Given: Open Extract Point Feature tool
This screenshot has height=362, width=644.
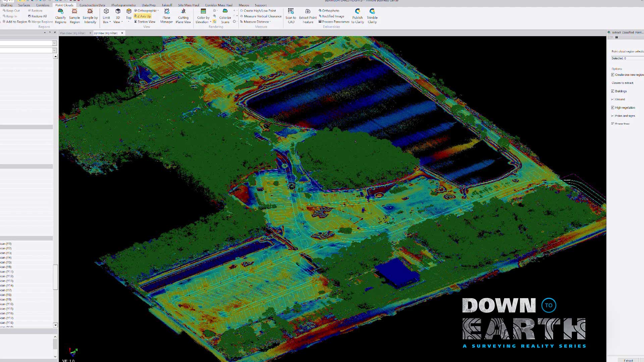Looking at the screenshot, I should 308,16.
